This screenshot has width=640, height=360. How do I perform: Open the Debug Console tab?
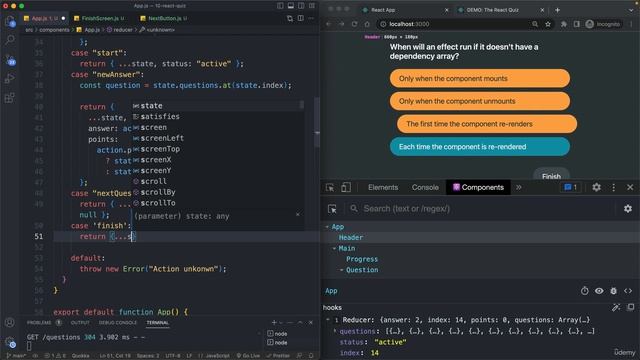tap(118, 322)
